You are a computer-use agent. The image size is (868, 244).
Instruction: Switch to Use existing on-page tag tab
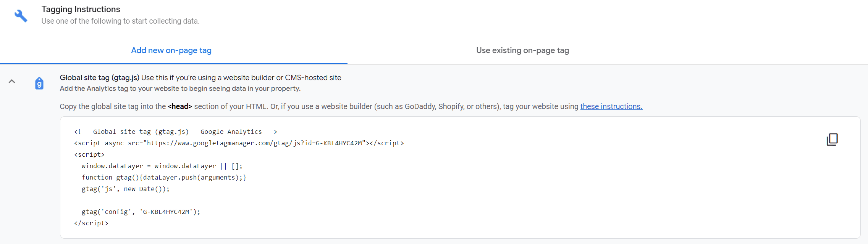coord(522,50)
